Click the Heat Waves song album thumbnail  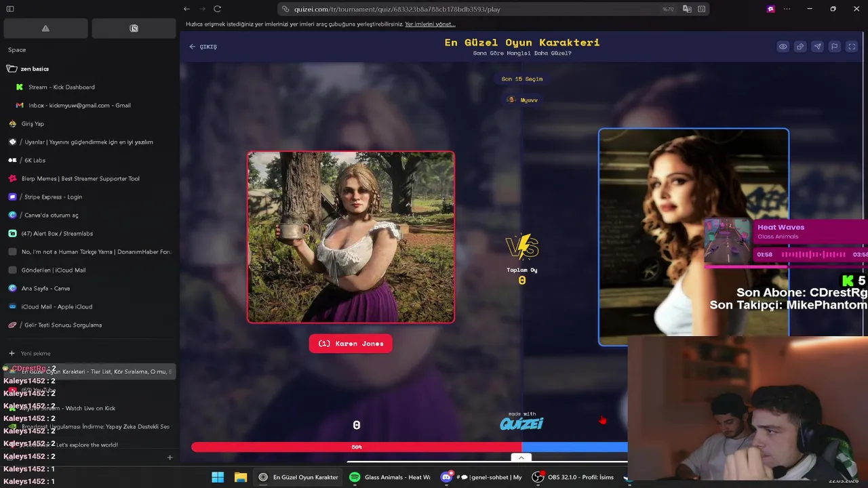(x=728, y=241)
